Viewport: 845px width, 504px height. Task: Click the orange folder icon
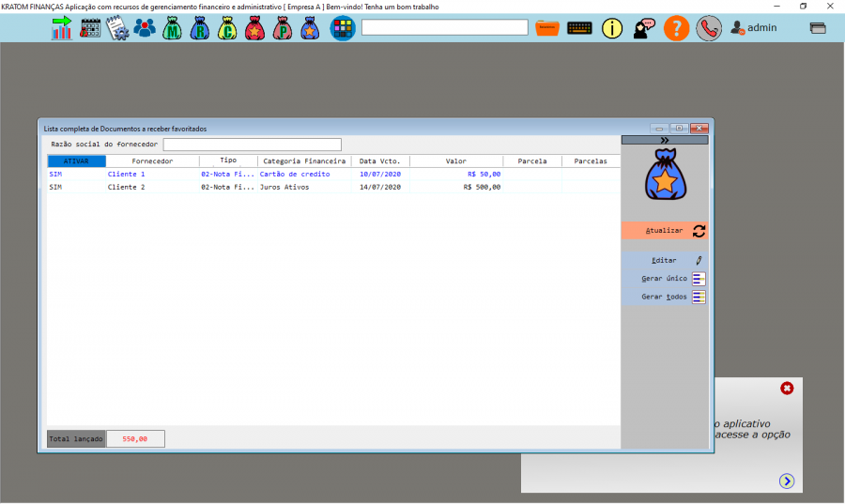click(548, 28)
